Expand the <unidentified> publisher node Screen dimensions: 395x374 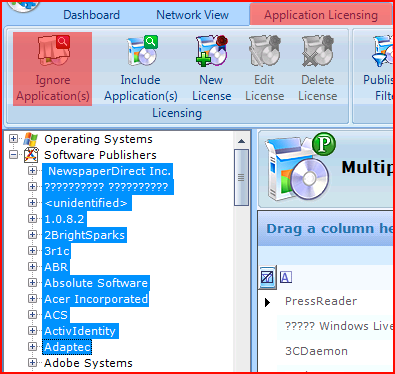coord(32,202)
